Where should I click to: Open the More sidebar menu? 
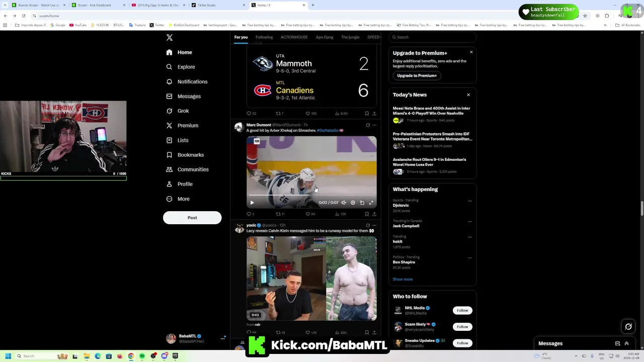(178, 199)
